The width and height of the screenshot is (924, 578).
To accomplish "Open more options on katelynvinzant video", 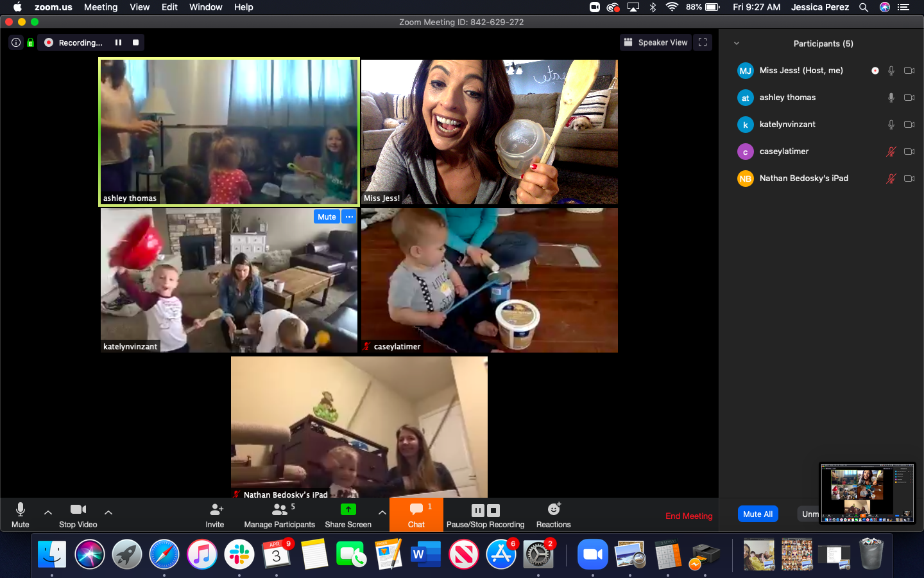I will coord(349,216).
